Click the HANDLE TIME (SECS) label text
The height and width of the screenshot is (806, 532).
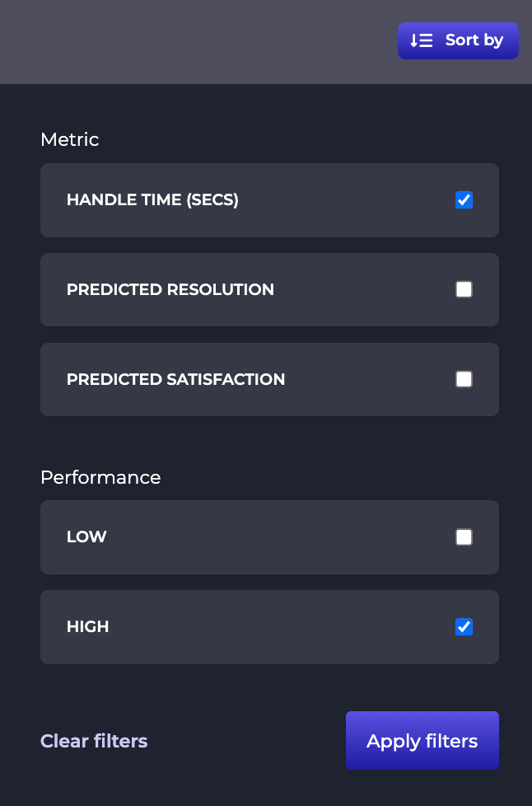click(x=152, y=200)
